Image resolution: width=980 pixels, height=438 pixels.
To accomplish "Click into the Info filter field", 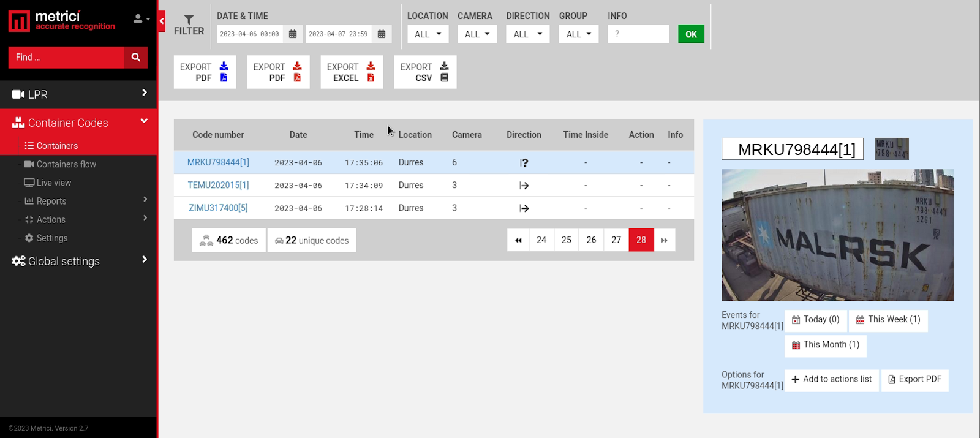I will [638, 34].
